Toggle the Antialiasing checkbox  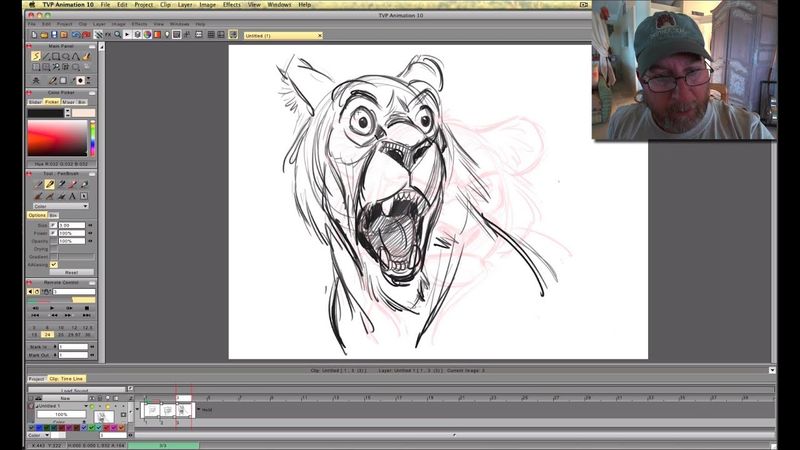[x=54, y=265]
